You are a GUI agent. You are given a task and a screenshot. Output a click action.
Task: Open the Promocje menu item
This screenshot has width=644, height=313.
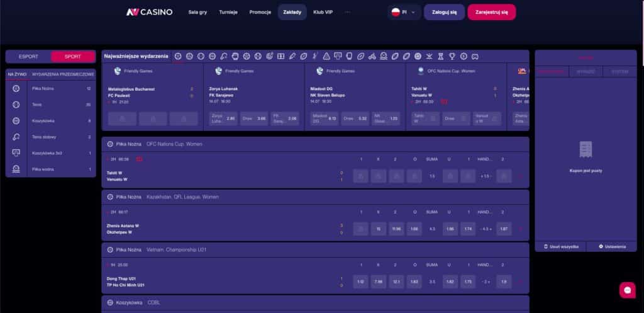260,13
